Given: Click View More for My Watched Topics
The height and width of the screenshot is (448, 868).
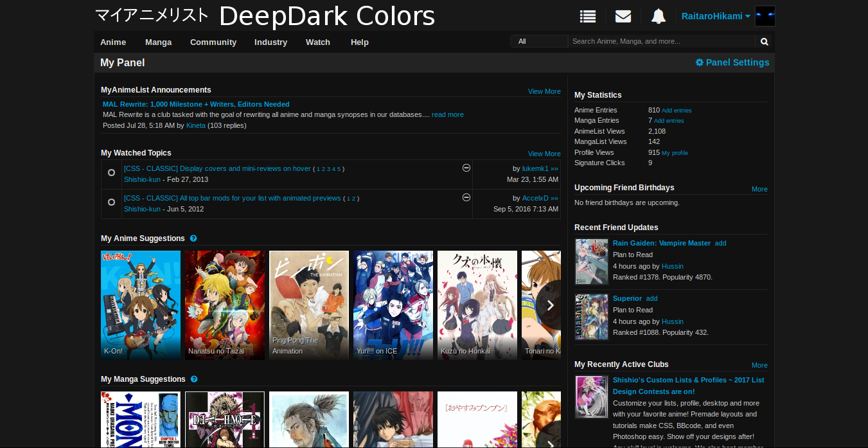Looking at the screenshot, I should (544, 154).
